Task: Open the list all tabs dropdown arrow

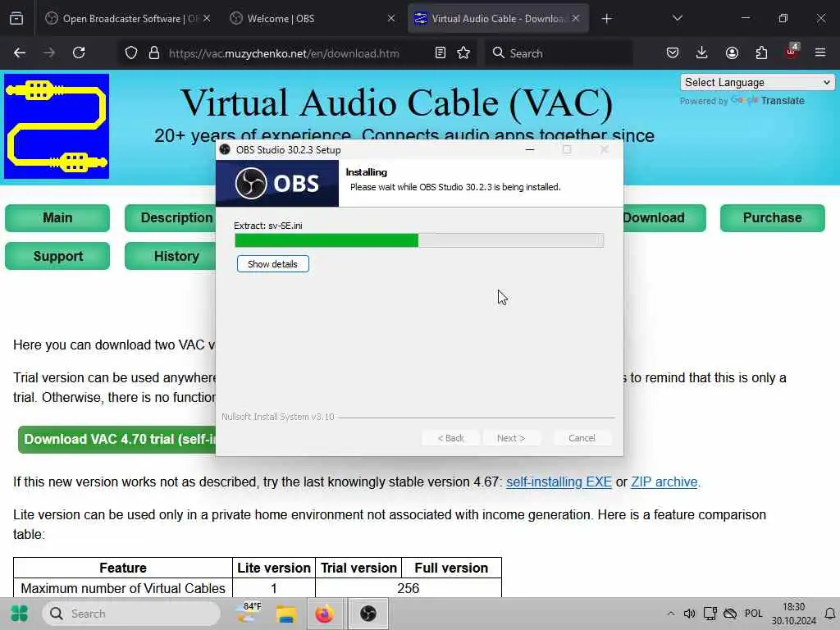Action: [677, 19]
